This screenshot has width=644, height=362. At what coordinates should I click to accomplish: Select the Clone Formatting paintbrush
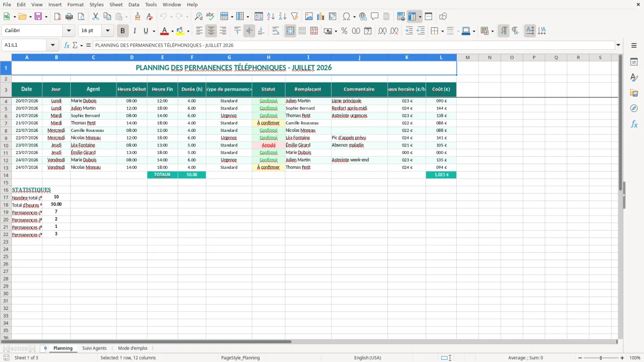[x=138, y=17]
